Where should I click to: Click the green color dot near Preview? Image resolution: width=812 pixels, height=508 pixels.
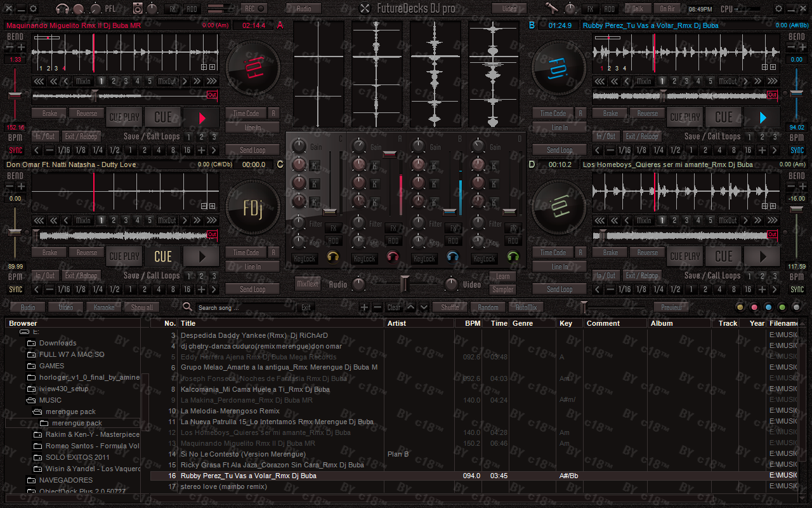pos(782,307)
